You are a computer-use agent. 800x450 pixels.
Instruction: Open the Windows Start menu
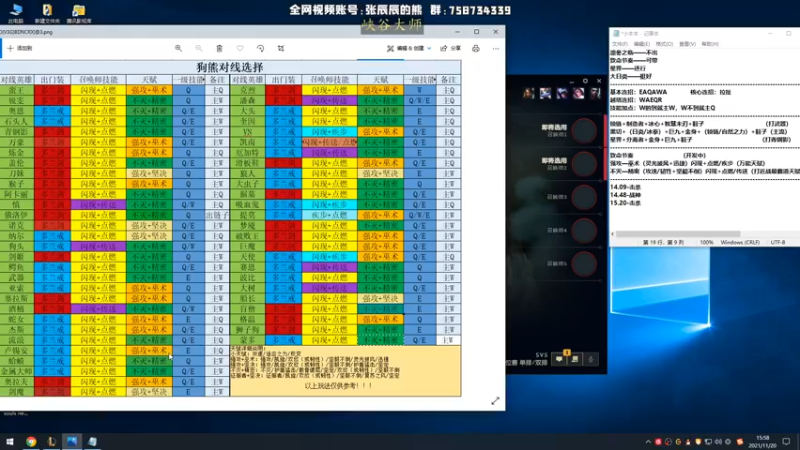tap(10, 441)
